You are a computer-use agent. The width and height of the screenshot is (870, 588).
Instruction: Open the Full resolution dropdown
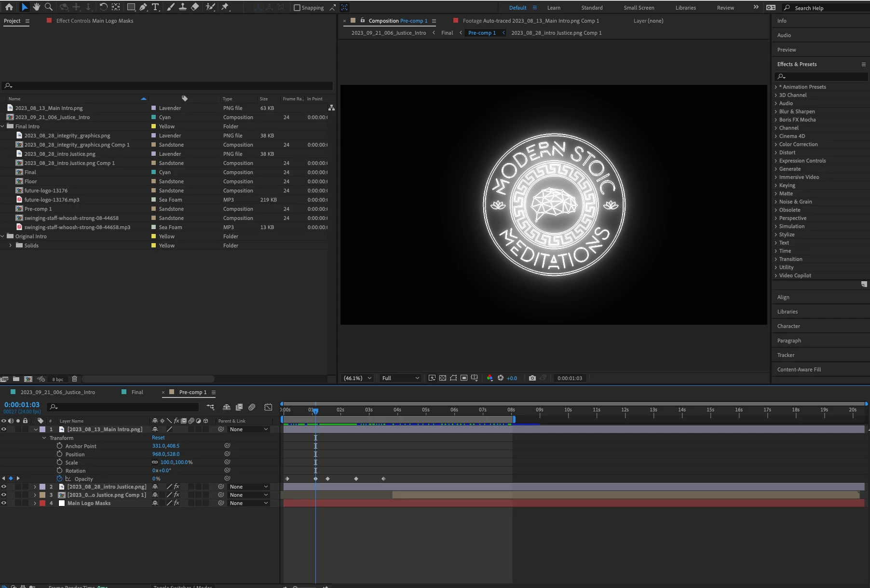pos(400,378)
